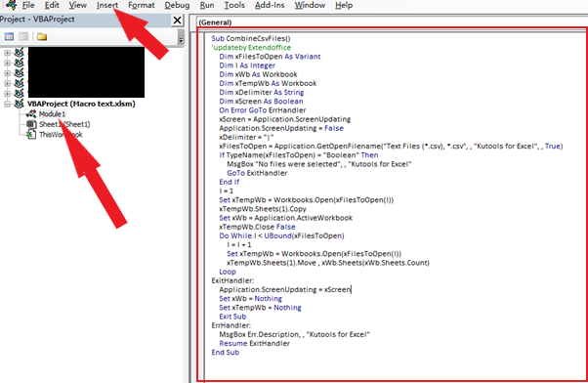Image resolution: width=588 pixels, height=383 pixels.
Task: Click the GetOpenFilename code line
Action: pos(391,147)
